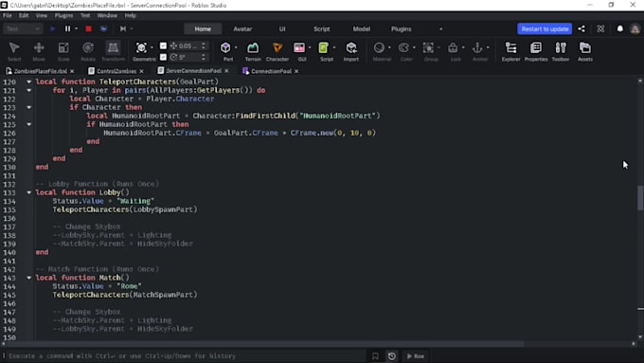
Task: Switch to the Avatar ribbon tab
Action: (x=242, y=29)
